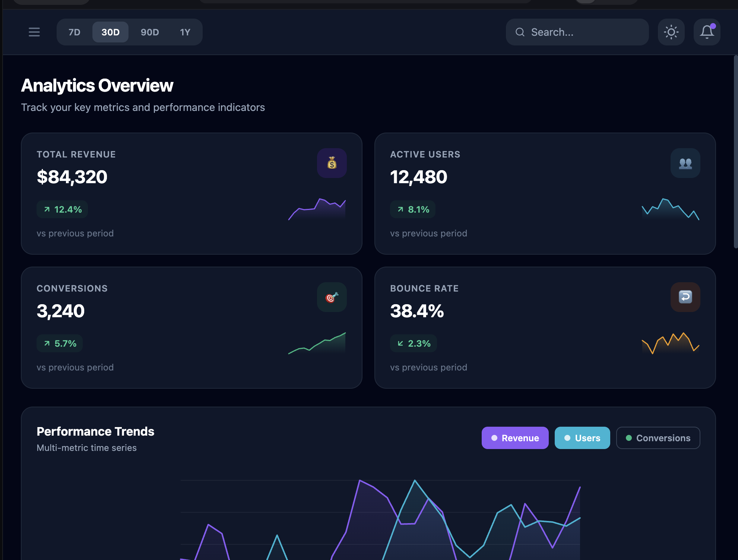Image resolution: width=738 pixels, height=560 pixels.
Task: Click the users icon on Active Users
Action: coord(685,163)
